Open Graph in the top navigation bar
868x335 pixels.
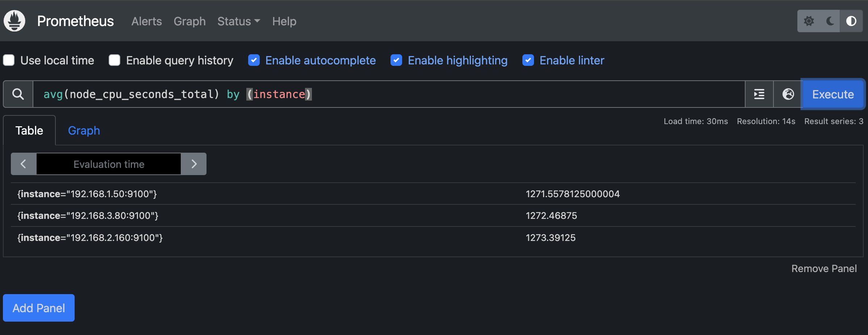[189, 21]
